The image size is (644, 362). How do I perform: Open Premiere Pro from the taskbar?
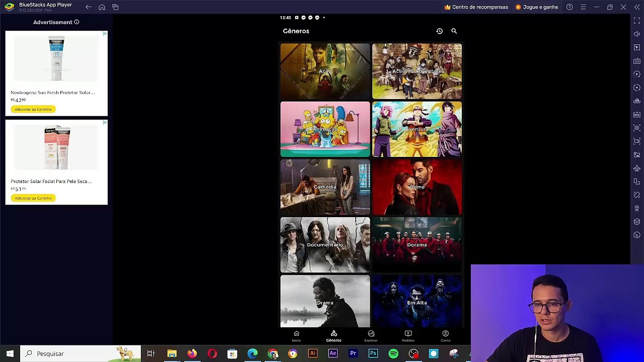[x=353, y=353]
